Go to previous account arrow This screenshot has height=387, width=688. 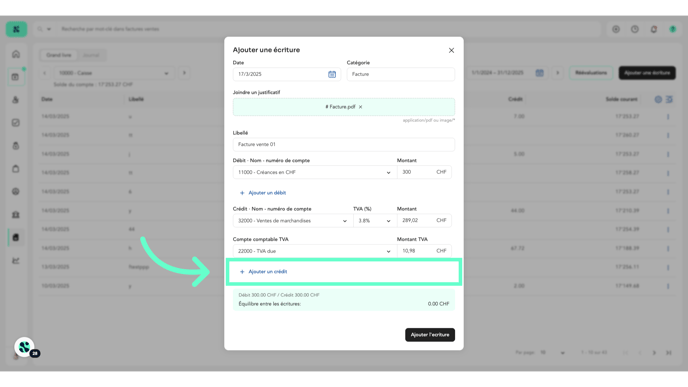tap(44, 73)
